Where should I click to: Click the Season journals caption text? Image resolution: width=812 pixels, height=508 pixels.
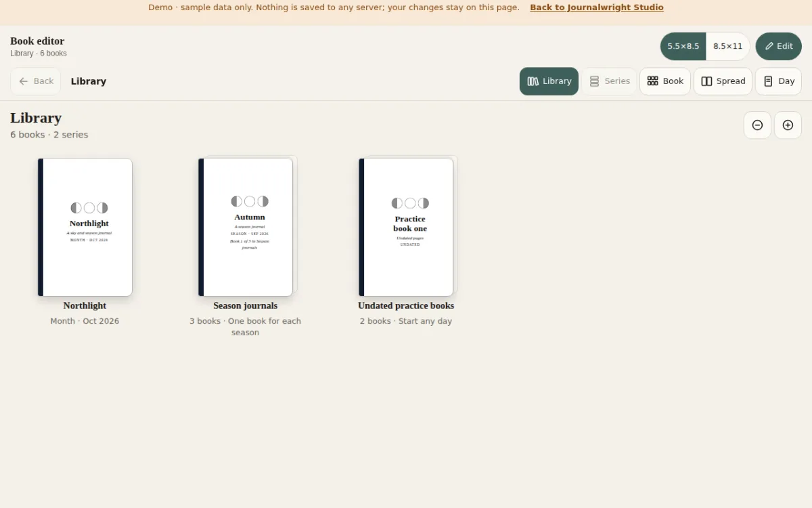(245, 326)
